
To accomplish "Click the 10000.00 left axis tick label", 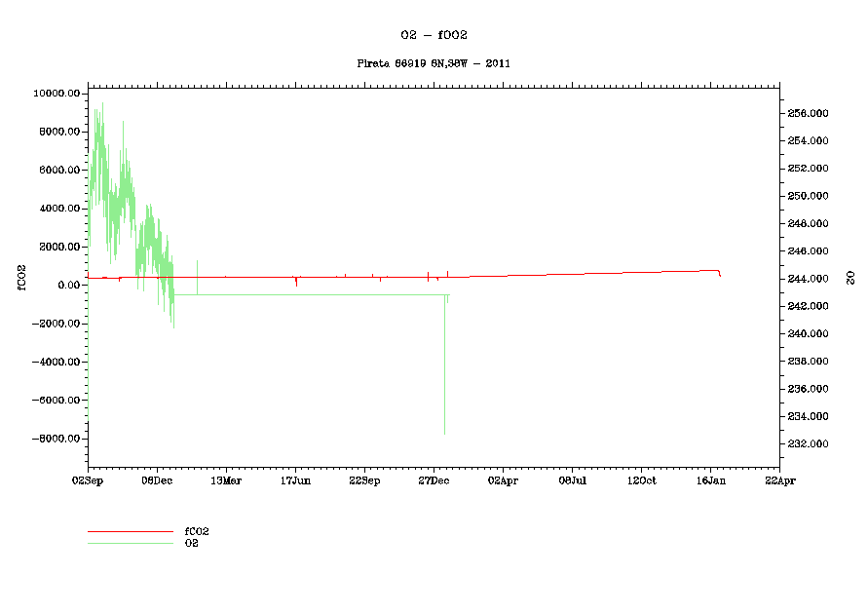I will [x=55, y=94].
